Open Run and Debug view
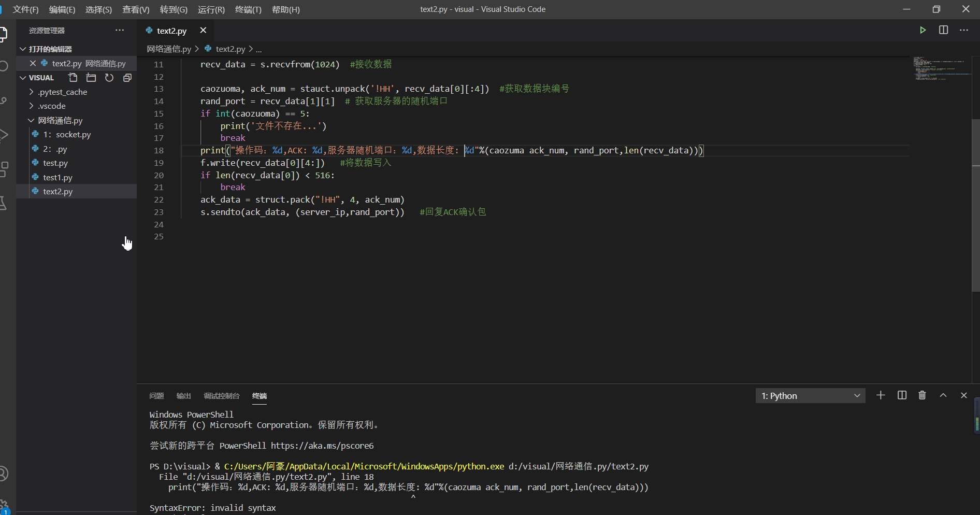Viewport: 980px width, 515px height. pos(4,135)
